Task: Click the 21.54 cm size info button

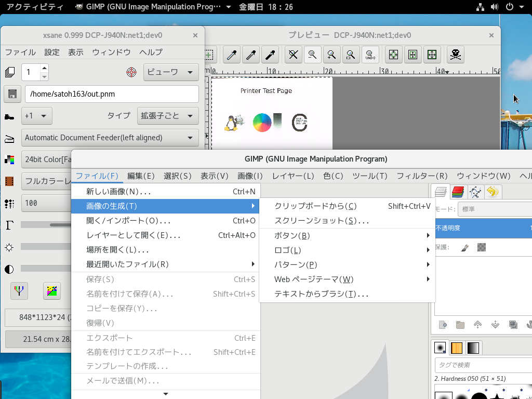Action: coord(38,339)
